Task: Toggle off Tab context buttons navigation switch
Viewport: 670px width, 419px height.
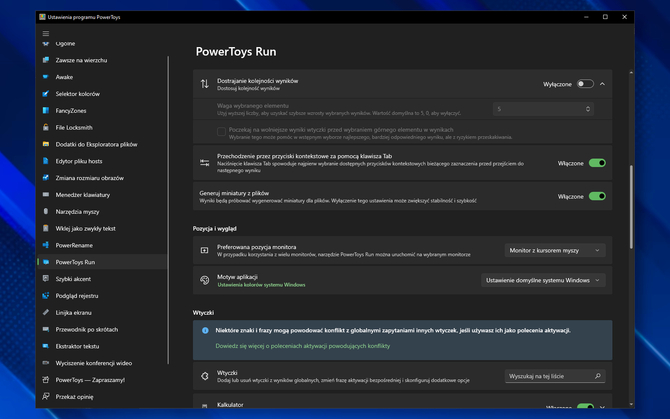Action: [597, 163]
